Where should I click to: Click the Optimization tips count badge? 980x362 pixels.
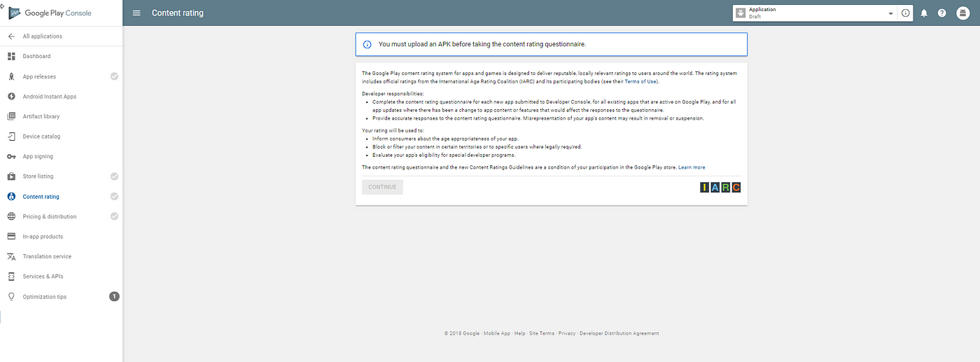(x=114, y=297)
